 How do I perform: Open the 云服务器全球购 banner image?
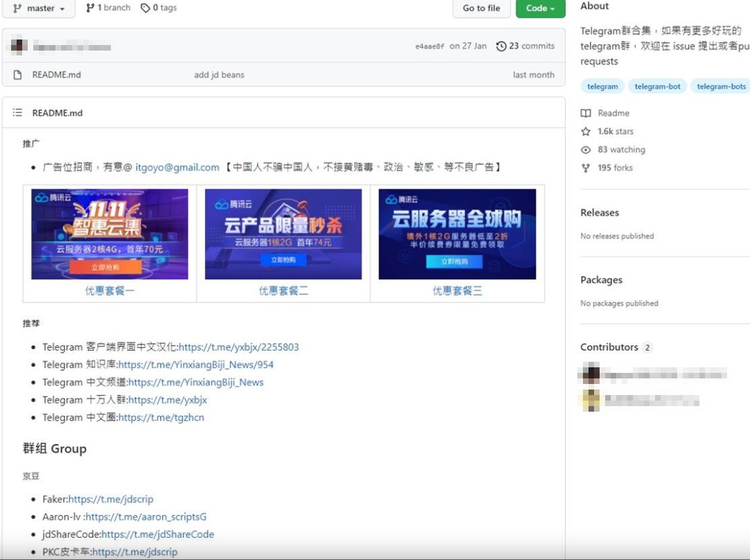(x=457, y=234)
